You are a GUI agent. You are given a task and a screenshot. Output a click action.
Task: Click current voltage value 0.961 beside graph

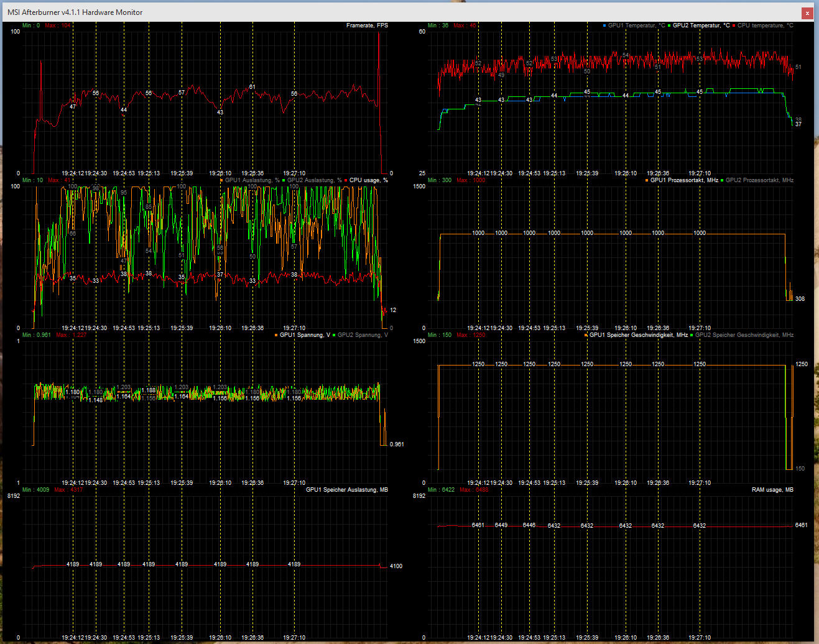tap(397, 444)
